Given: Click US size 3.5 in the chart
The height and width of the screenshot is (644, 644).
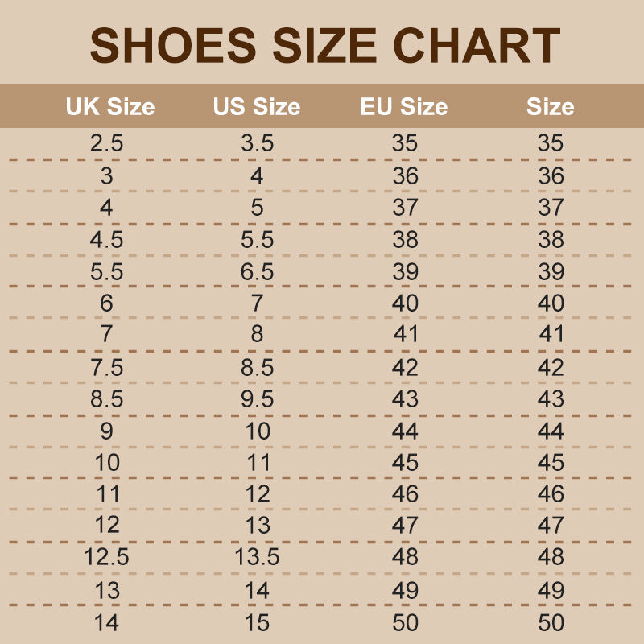Looking at the screenshot, I should click(x=257, y=144).
